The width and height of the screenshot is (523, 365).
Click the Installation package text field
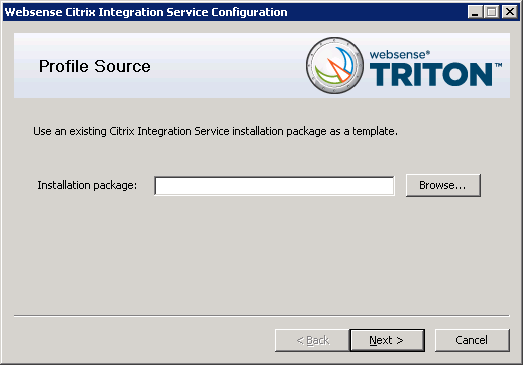coord(274,186)
